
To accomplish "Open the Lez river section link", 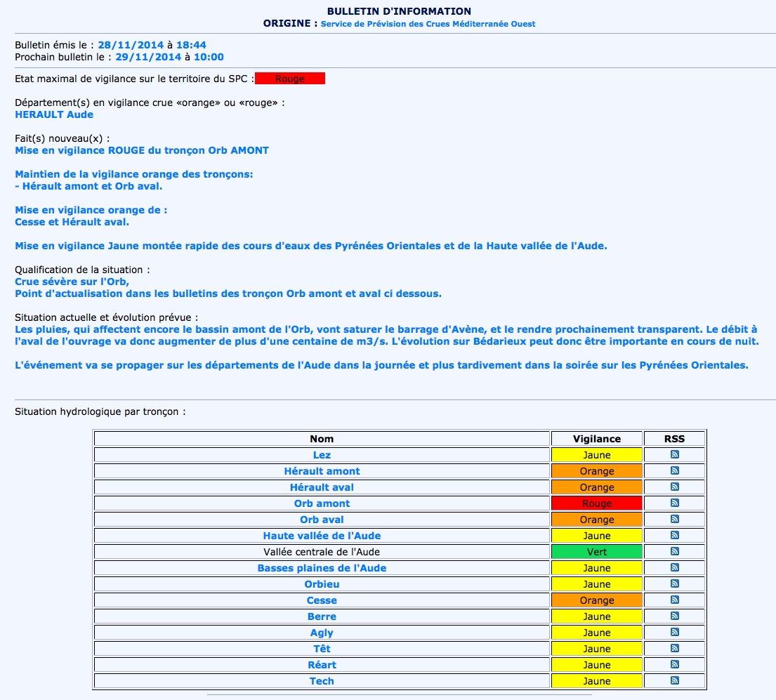I will 322,455.
